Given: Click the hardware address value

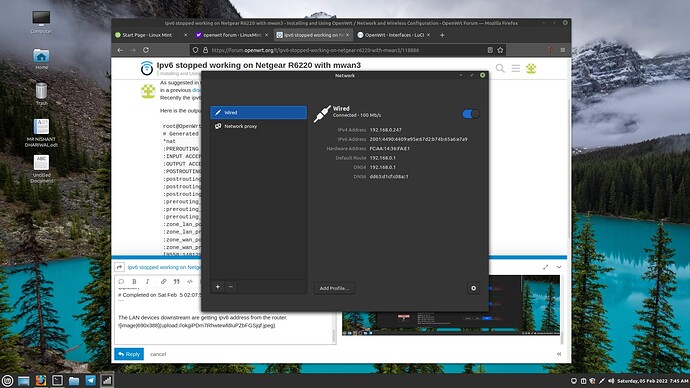Looking at the screenshot, I should [389, 149].
